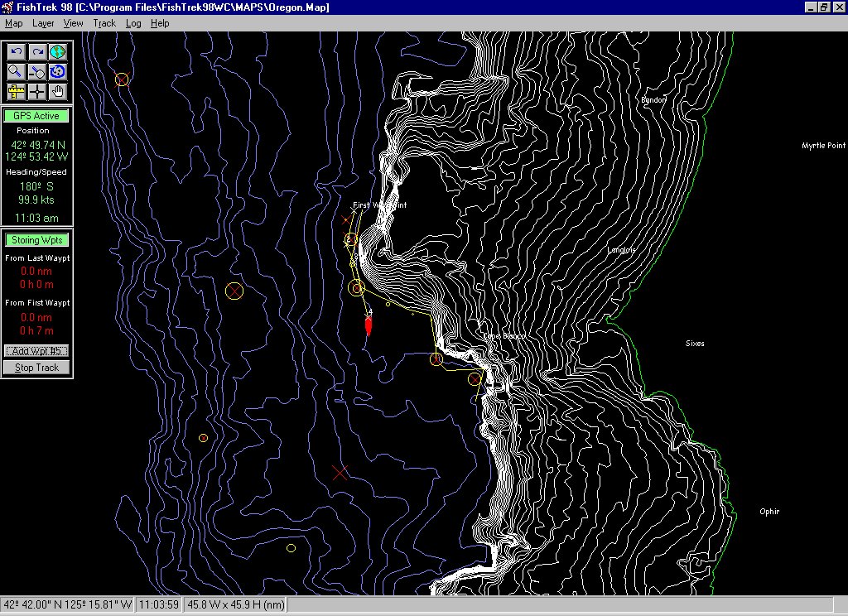
Task: Open the Map menu
Action: [x=13, y=23]
